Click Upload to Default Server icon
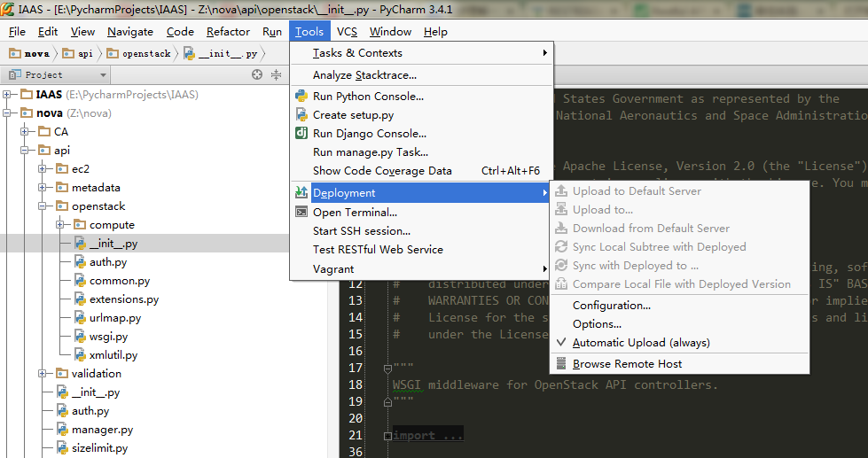The image size is (868, 458). click(x=561, y=190)
